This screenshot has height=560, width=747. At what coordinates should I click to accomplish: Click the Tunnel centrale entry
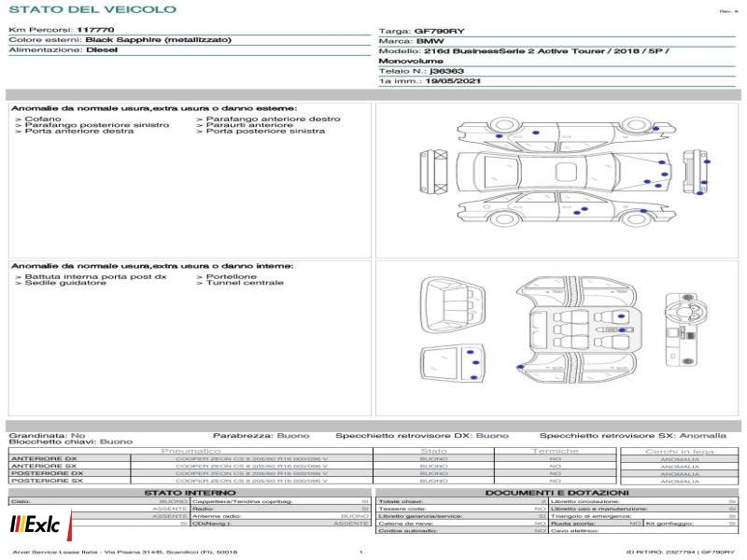click(x=240, y=283)
